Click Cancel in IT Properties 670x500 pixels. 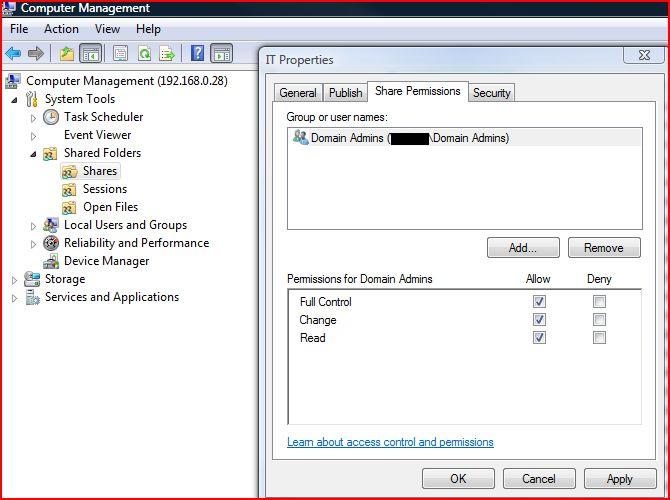pos(539,478)
